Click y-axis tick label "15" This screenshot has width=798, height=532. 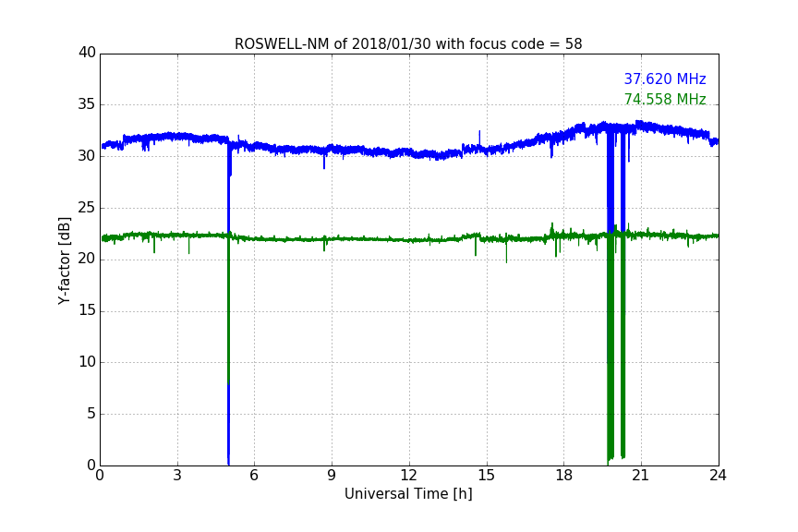click(x=87, y=310)
